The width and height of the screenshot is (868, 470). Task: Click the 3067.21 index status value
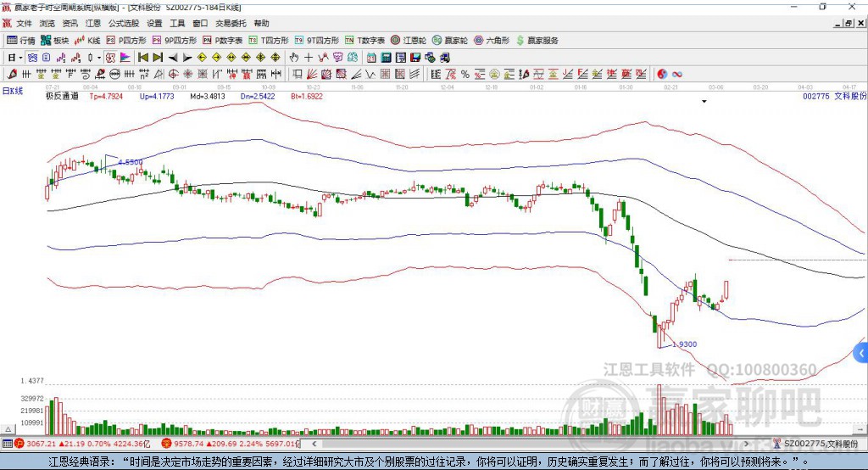[41, 444]
